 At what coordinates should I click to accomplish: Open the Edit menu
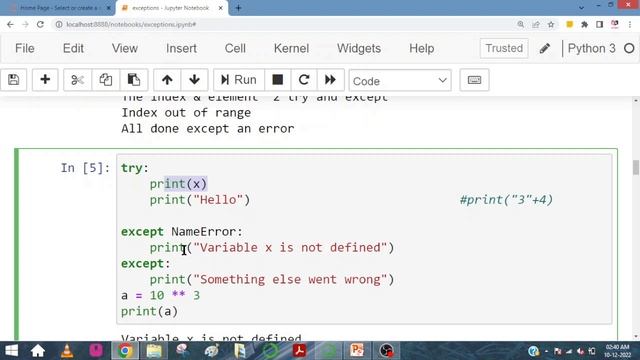click(73, 48)
